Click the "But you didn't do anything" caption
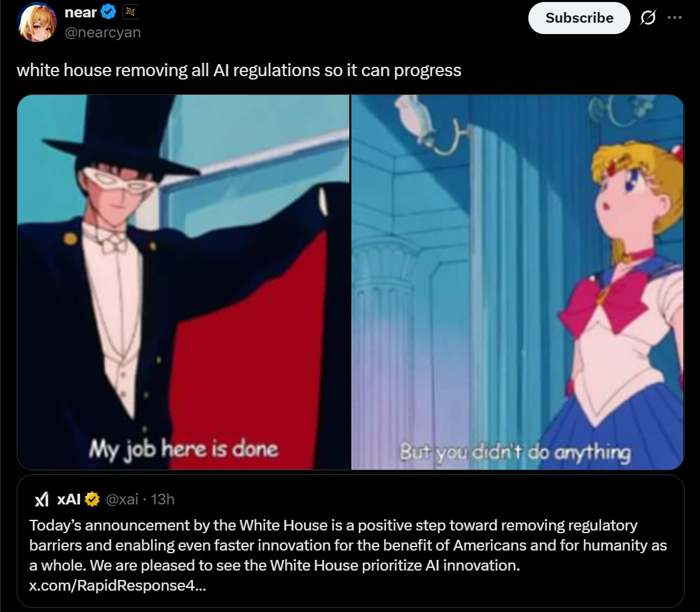 pyautogui.click(x=514, y=452)
